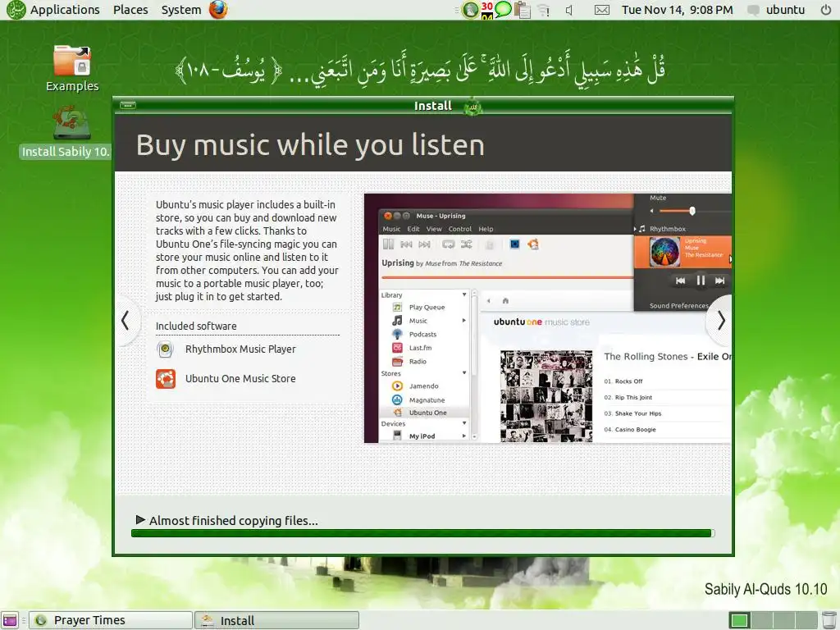Open the Places menu
The width and height of the screenshot is (840, 630).
point(130,10)
